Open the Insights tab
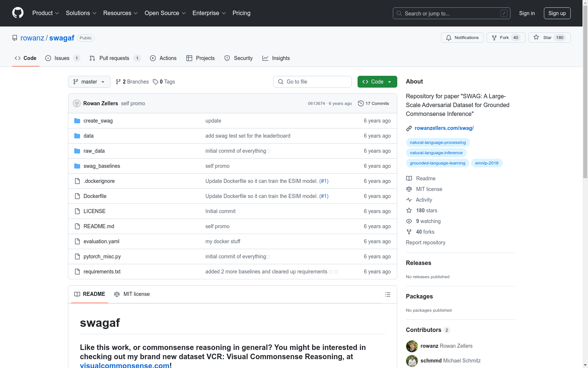 (x=276, y=58)
